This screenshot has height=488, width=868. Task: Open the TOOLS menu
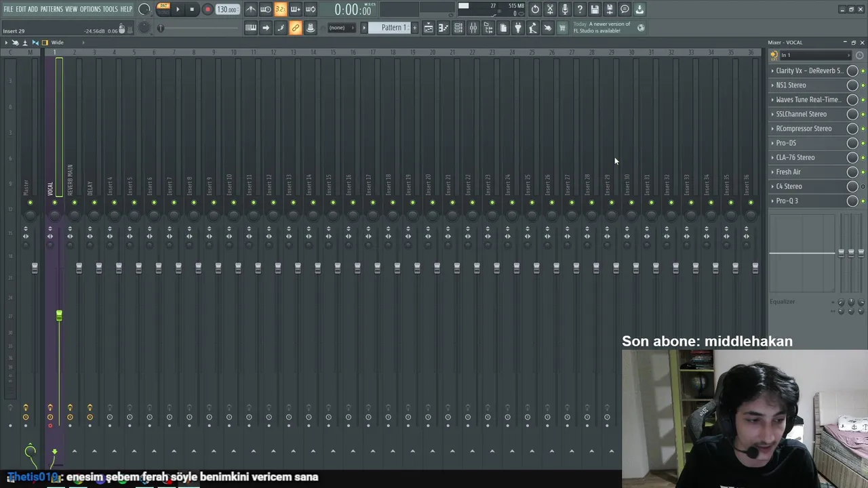click(110, 9)
